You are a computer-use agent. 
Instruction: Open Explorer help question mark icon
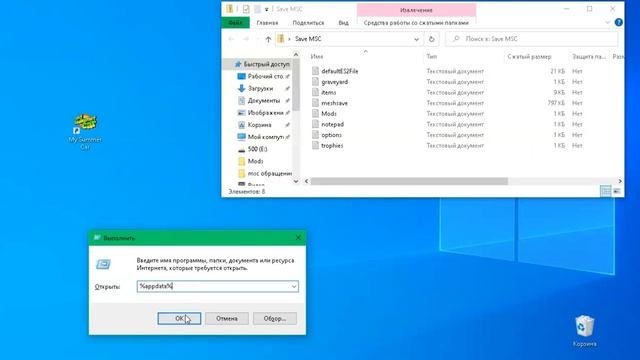pyautogui.click(x=618, y=22)
